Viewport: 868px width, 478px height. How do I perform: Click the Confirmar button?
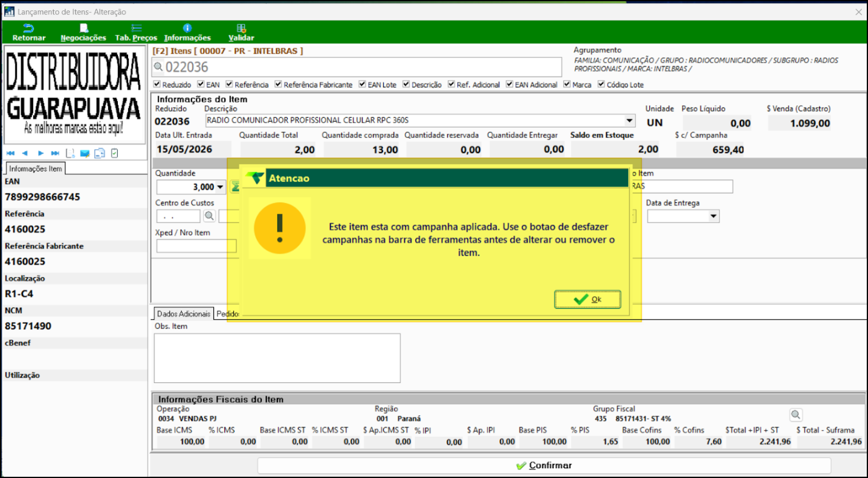click(544, 465)
